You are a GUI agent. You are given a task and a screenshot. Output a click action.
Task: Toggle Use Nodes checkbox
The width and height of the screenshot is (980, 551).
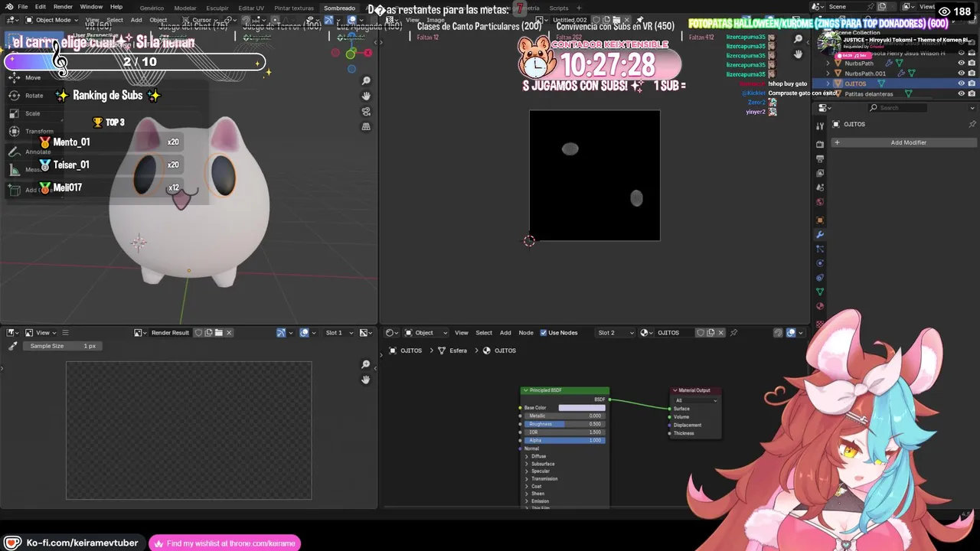tap(544, 333)
